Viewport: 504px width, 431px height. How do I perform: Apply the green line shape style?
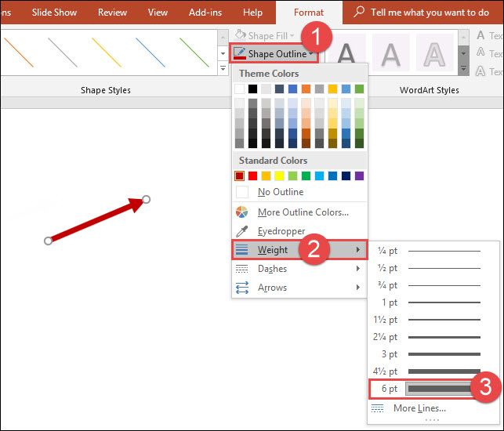(x=194, y=53)
